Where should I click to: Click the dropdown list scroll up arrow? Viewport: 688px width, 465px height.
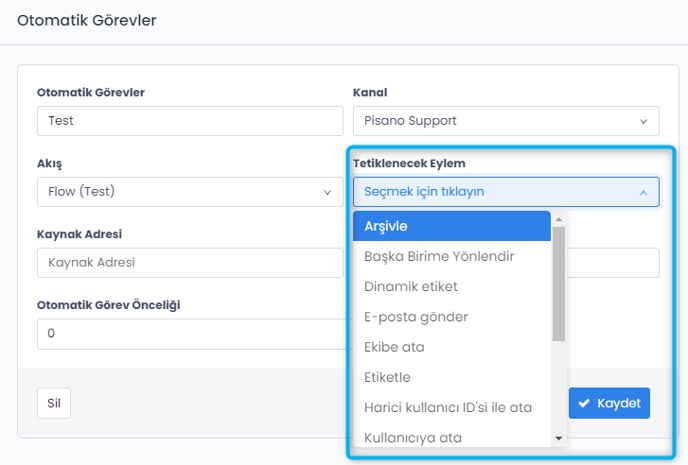[559, 219]
